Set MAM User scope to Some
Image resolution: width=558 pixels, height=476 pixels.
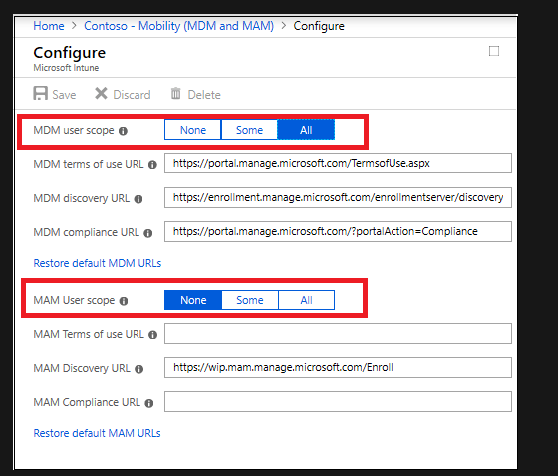point(250,300)
